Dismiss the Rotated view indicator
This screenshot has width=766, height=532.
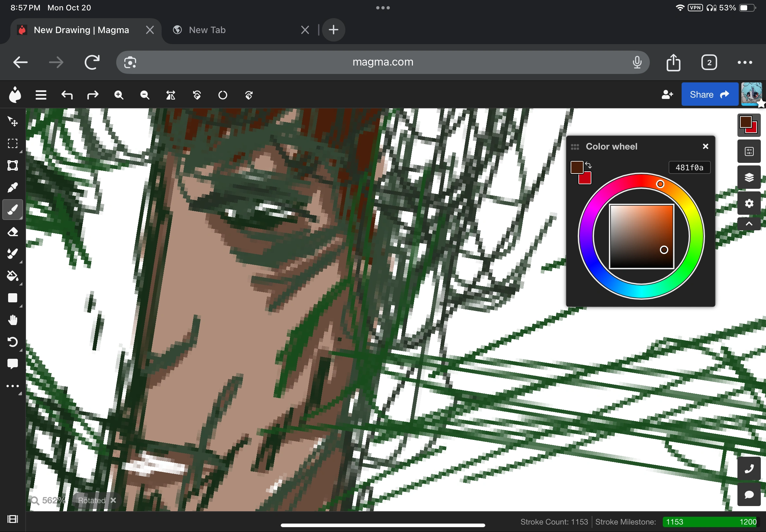[x=113, y=500]
